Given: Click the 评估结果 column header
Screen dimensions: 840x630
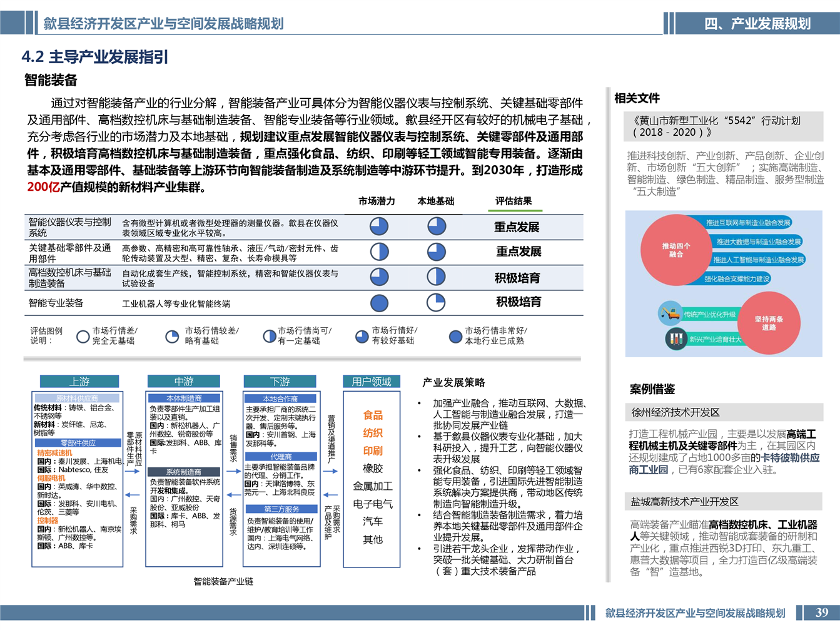Looking at the screenshot, I should [514, 201].
